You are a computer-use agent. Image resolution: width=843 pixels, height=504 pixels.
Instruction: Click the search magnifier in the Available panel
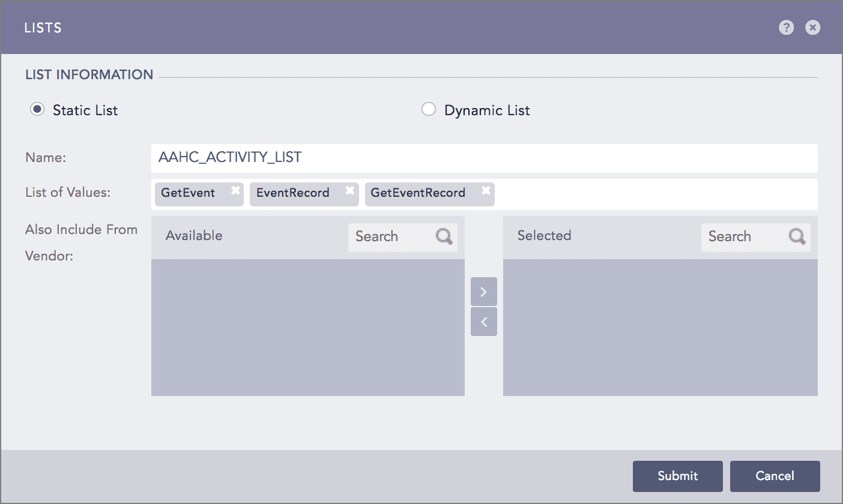[x=444, y=236]
